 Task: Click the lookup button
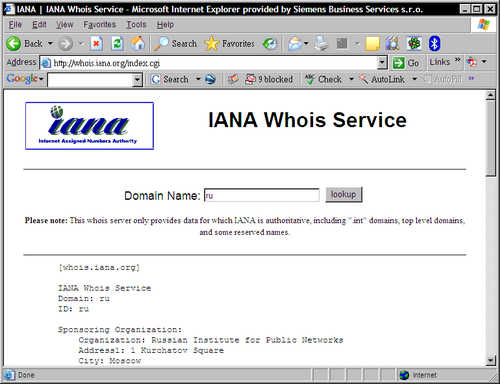coord(344,195)
